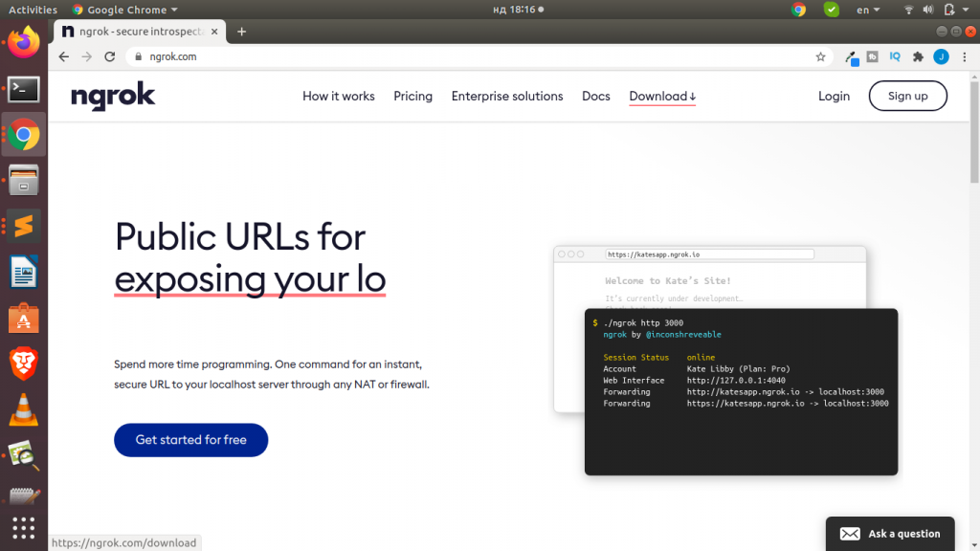Launch VLC from the dock
Image resolution: width=980 pixels, height=551 pixels.
[22, 409]
